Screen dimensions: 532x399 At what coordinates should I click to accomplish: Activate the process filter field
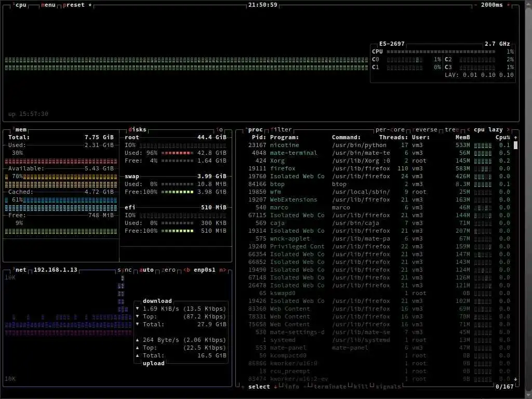coord(281,129)
